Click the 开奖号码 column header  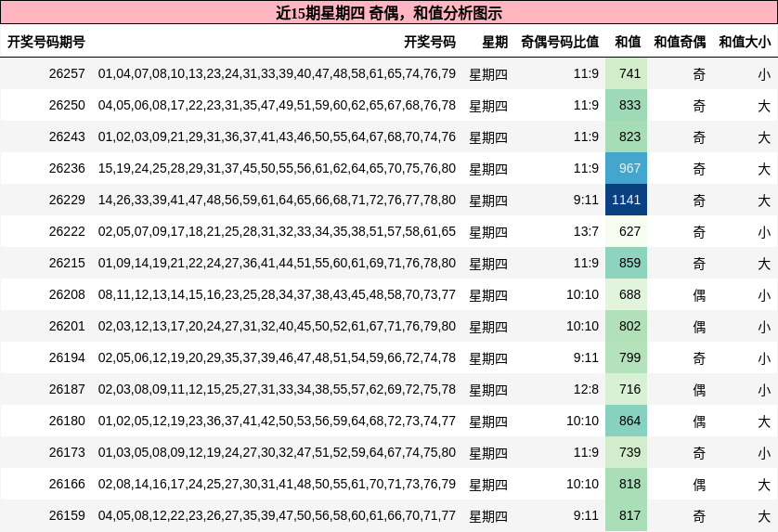click(430, 42)
